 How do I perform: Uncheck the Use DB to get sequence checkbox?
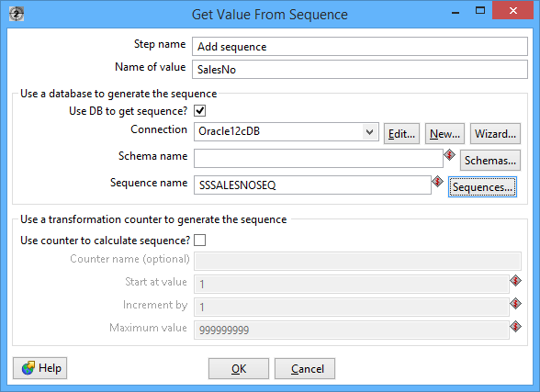point(200,111)
